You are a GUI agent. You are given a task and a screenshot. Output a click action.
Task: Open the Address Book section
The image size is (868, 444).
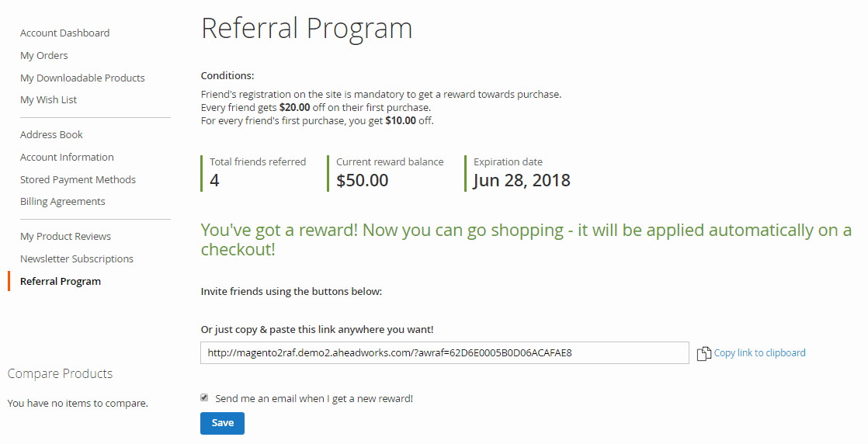tap(51, 134)
